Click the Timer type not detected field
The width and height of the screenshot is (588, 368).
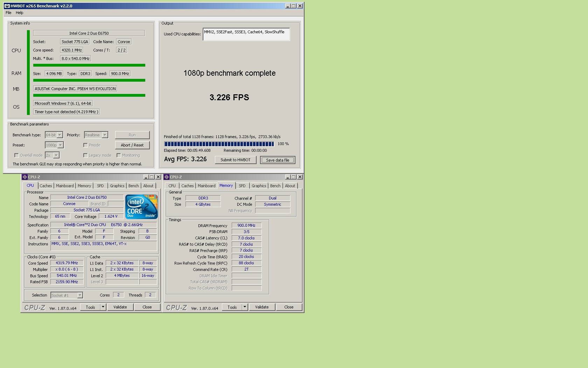[66, 112]
